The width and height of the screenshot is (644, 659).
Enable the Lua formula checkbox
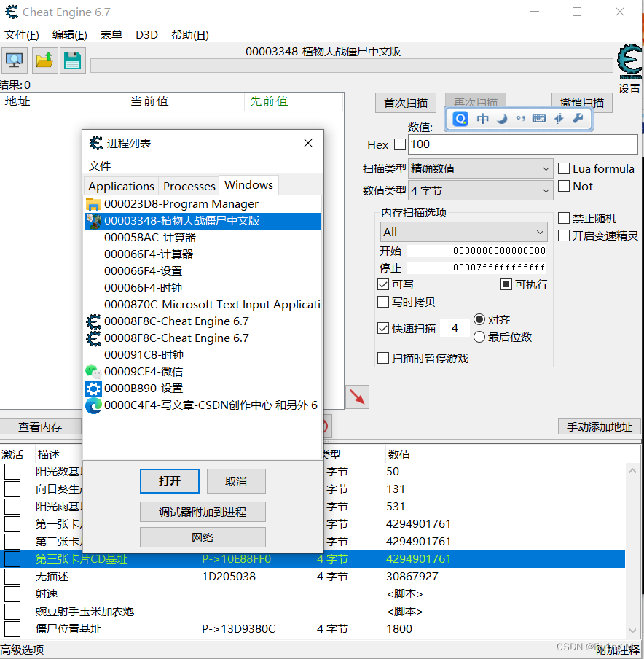563,168
